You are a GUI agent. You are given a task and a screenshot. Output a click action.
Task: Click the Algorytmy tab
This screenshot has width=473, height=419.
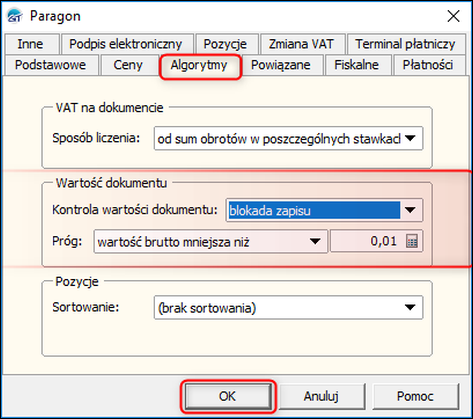pyautogui.click(x=199, y=66)
